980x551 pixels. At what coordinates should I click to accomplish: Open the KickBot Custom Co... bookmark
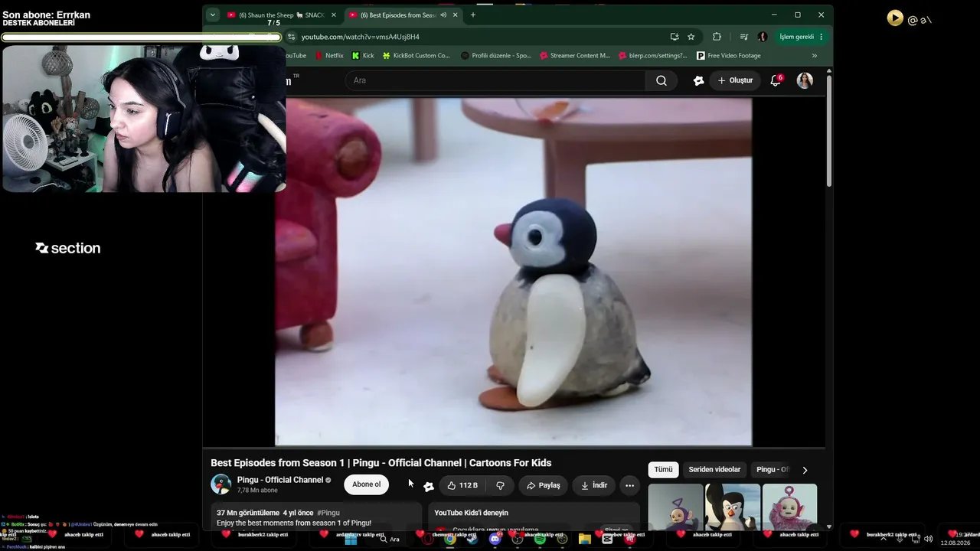(416, 55)
